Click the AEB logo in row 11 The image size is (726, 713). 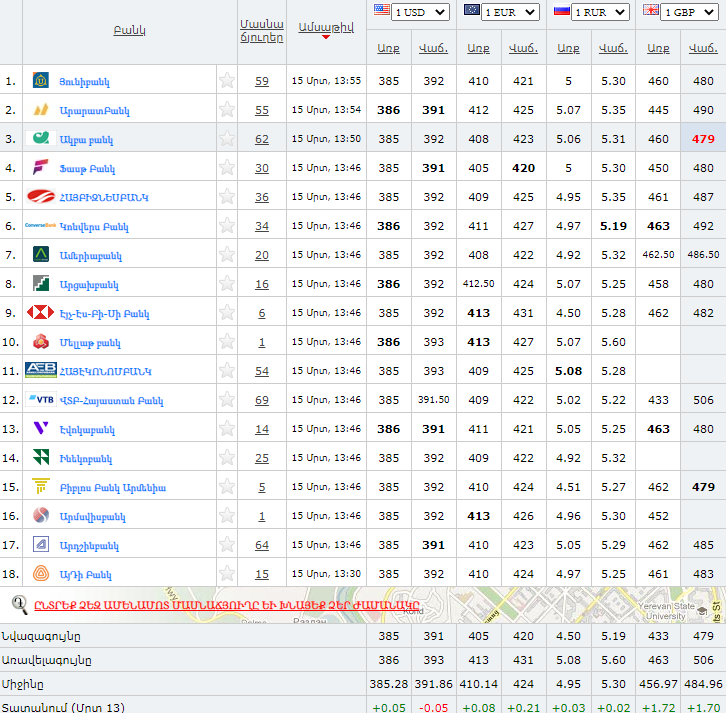tap(41, 370)
